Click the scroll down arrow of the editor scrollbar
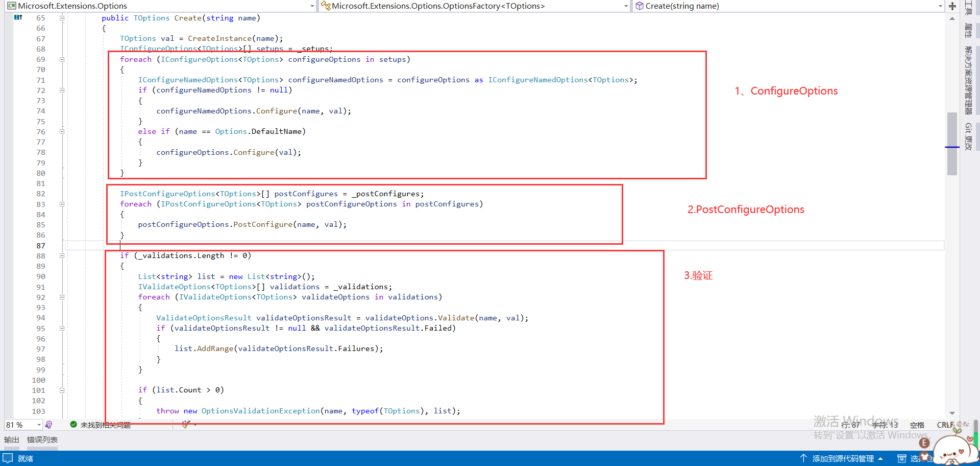 (952, 413)
